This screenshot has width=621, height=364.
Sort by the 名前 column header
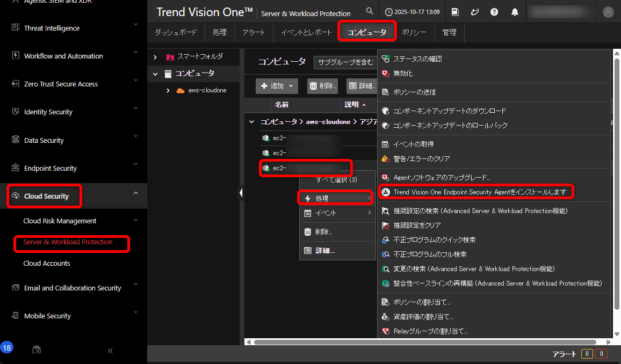point(282,105)
